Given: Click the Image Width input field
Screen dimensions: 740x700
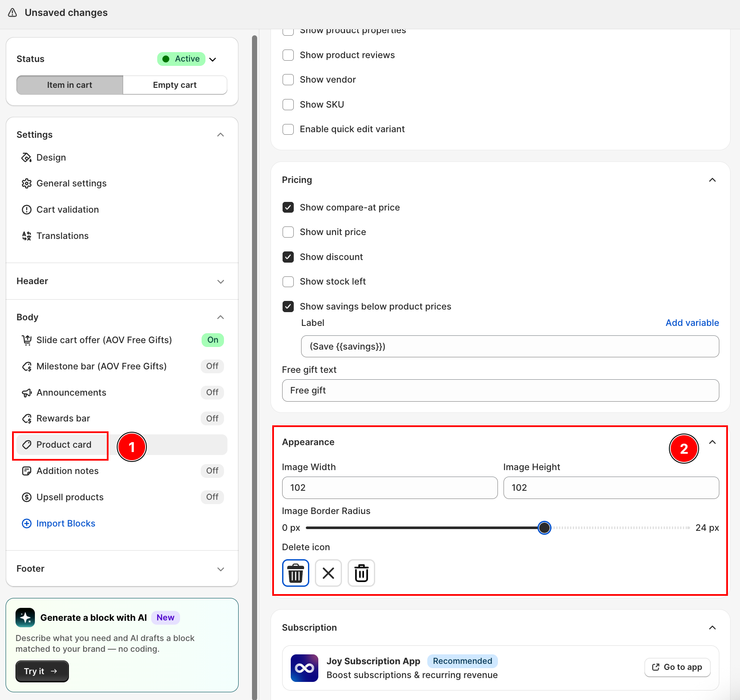Looking at the screenshot, I should pyautogui.click(x=390, y=488).
